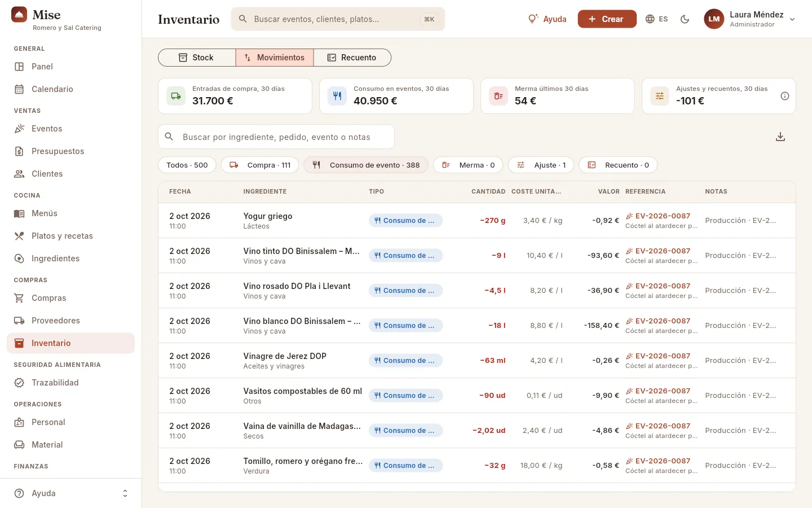Screen dimensions: 812x508
Task: Click the ingredient search field
Action: (x=276, y=137)
